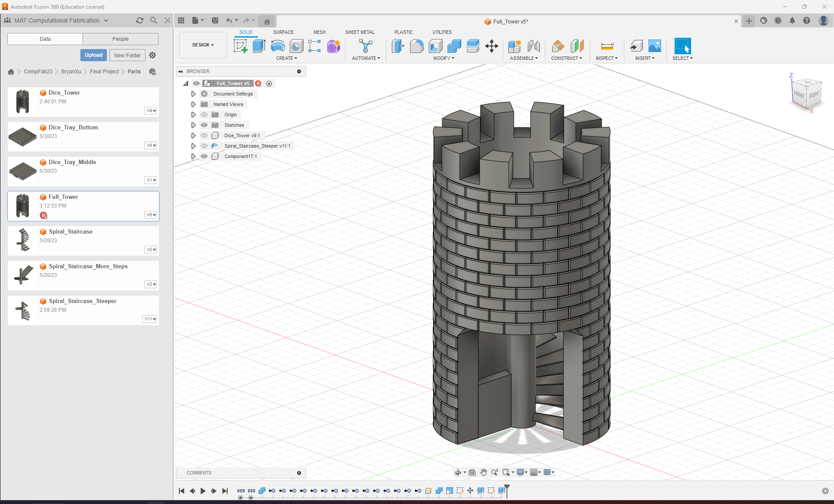Toggle visibility of Spiral_Staircase_Steeper v11:1
This screenshot has height=504, width=834.
point(204,146)
